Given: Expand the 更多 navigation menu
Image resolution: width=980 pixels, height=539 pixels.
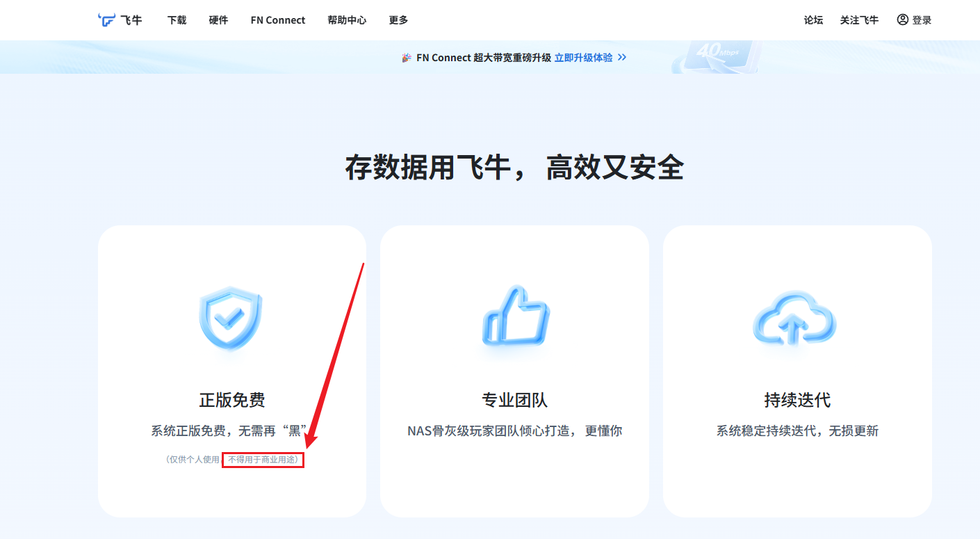Looking at the screenshot, I should pyautogui.click(x=398, y=20).
